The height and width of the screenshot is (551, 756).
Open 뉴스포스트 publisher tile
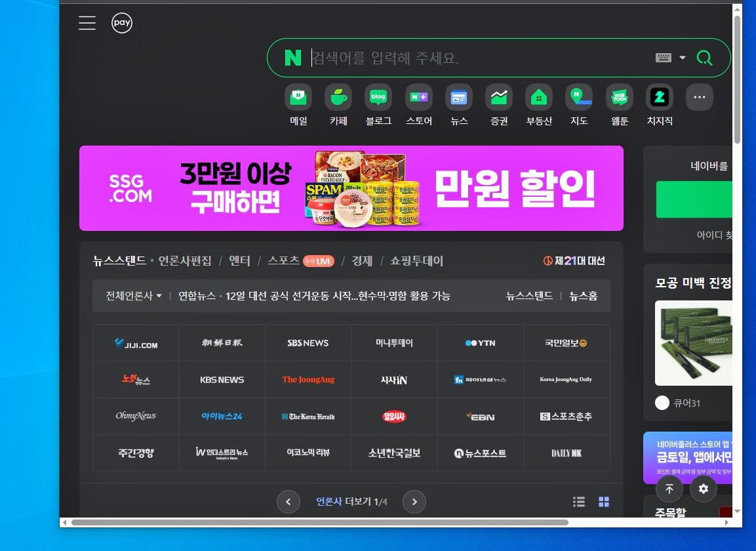[x=480, y=453]
